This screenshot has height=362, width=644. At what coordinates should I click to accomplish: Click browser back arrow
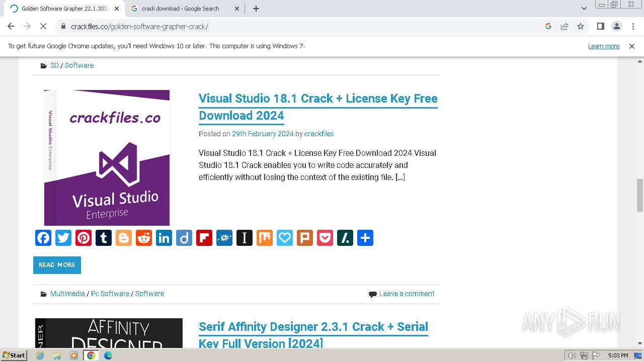pyautogui.click(x=11, y=26)
